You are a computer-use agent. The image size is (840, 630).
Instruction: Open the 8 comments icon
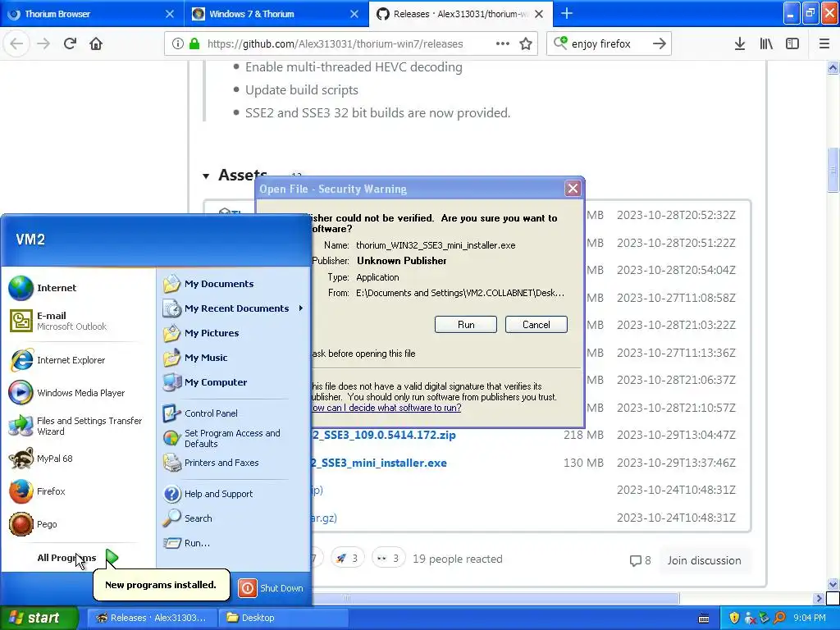point(640,560)
